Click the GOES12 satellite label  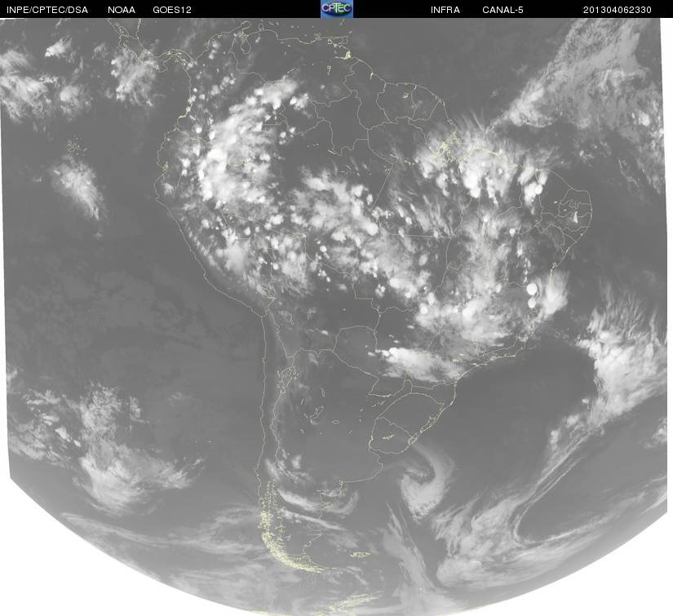pyautogui.click(x=172, y=10)
